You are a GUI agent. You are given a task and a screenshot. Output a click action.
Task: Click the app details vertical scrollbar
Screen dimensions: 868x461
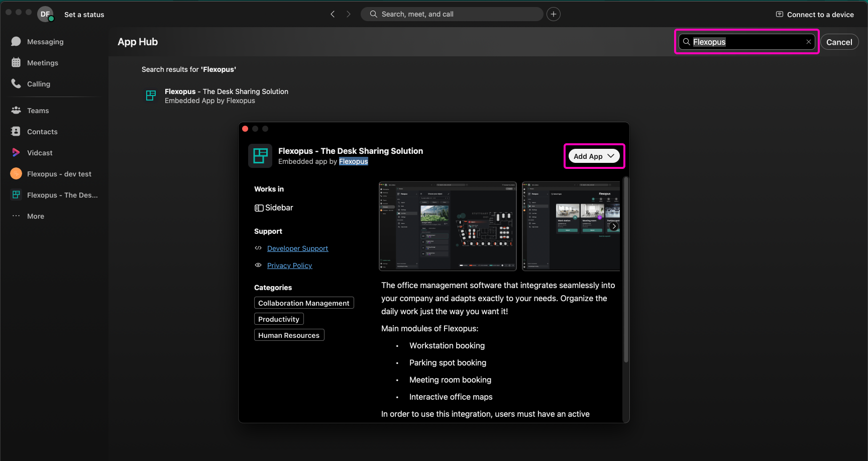click(626, 271)
